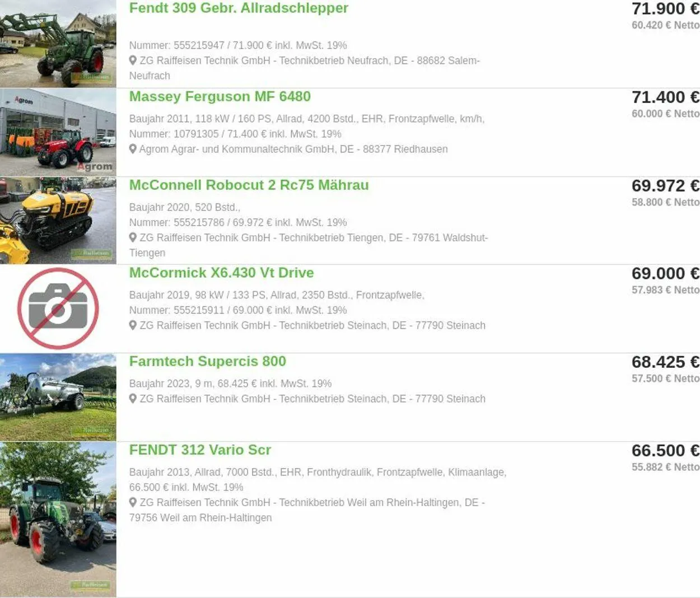This screenshot has height=598, width=700.
Task: Open Fendt 309 Gebr. Allradschlepper listing
Action: (239, 8)
